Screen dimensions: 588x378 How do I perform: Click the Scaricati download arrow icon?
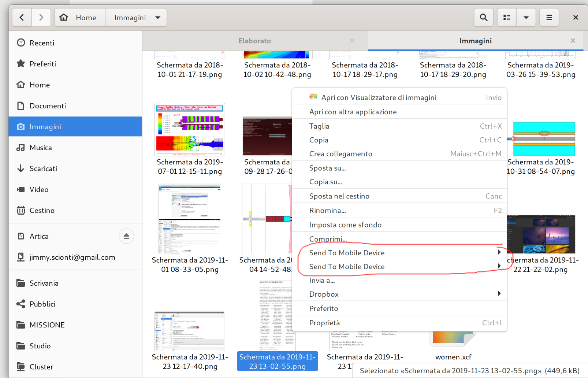coord(21,168)
